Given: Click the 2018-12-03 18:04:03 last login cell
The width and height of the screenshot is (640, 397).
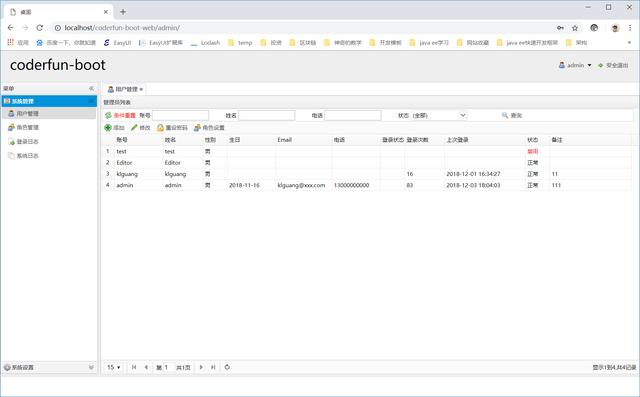Looking at the screenshot, I should (473, 185).
